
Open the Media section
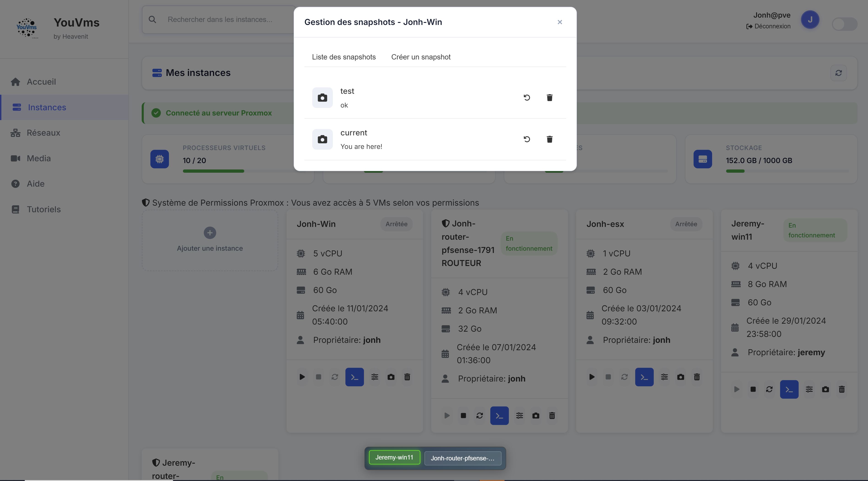[x=64, y=158]
